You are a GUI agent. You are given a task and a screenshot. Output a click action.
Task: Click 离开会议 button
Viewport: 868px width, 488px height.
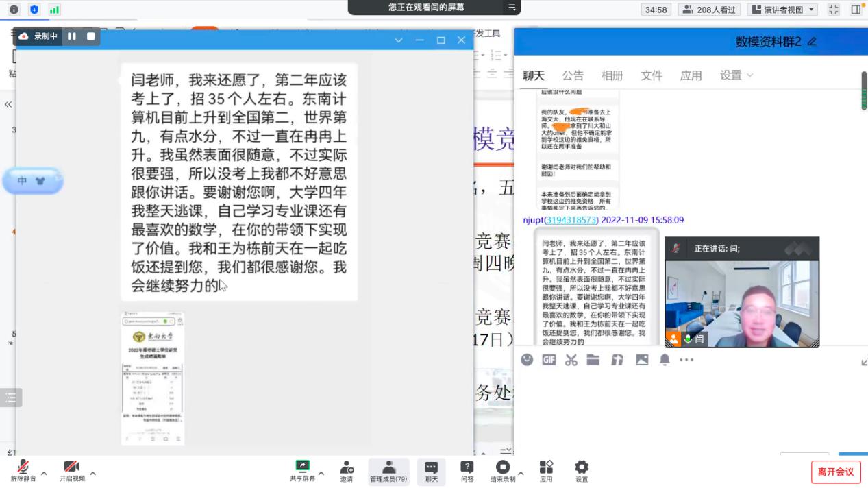[x=836, y=472]
